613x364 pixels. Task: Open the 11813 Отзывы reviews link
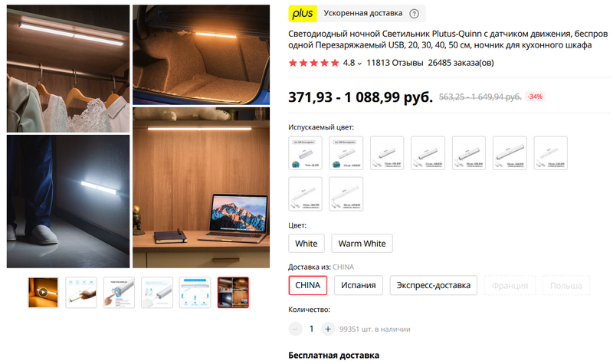[x=395, y=63]
